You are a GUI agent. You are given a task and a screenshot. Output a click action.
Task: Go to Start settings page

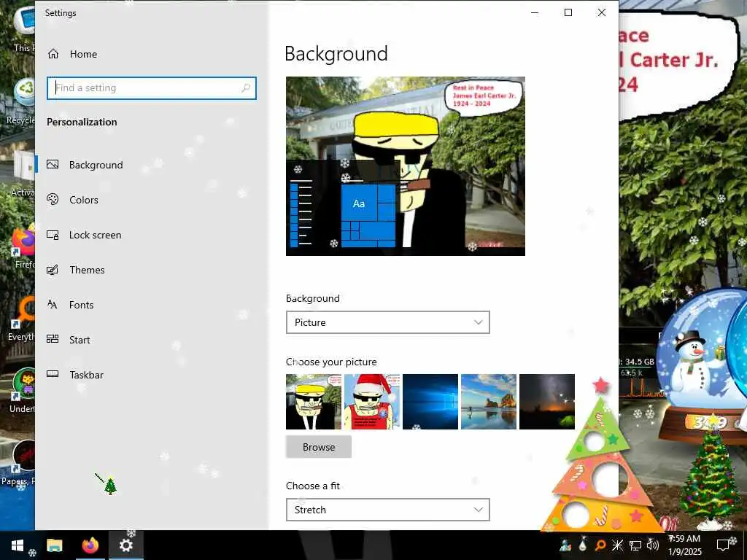pyautogui.click(x=80, y=340)
